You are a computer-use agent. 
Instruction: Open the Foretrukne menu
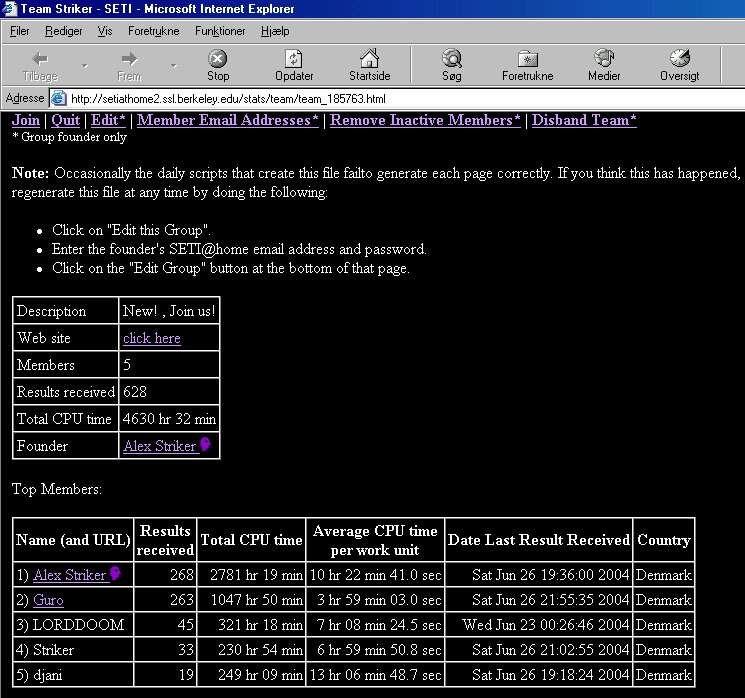point(153,31)
